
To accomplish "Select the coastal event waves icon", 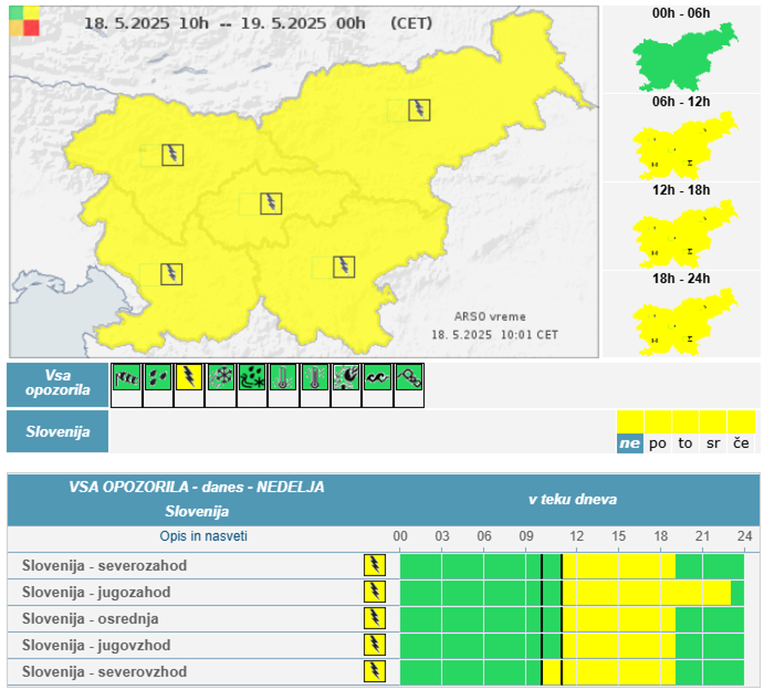I will pyautogui.click(x=377, y=377).
